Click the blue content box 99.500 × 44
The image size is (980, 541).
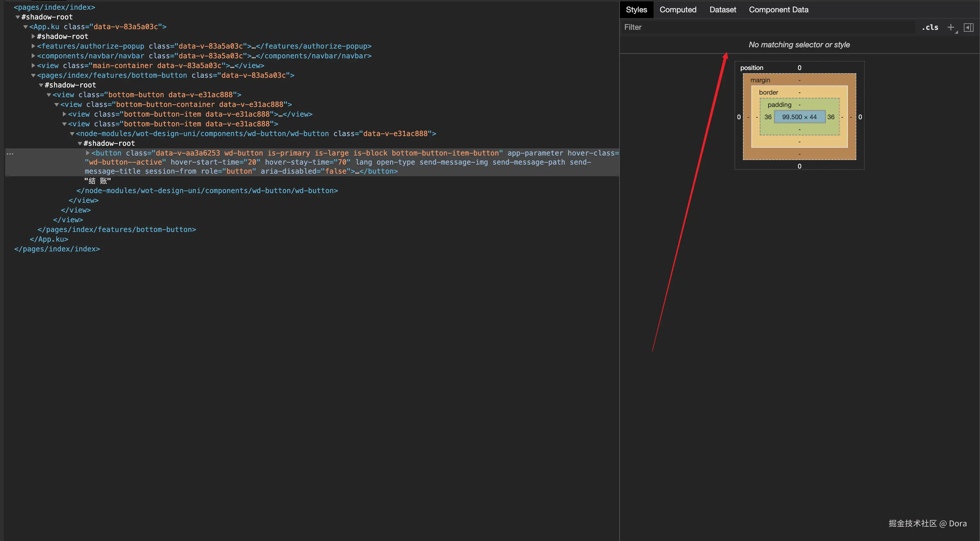799,117
